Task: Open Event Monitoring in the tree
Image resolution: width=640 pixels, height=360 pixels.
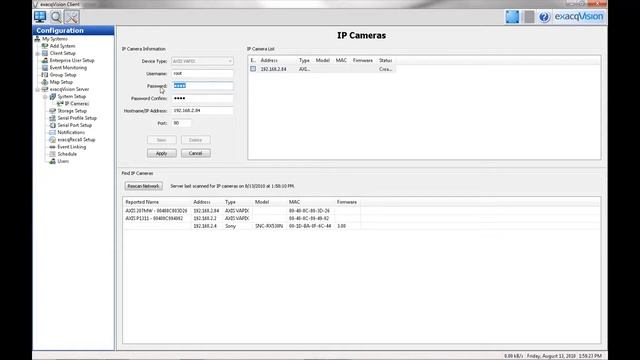Action: click(x=68, y=68)
